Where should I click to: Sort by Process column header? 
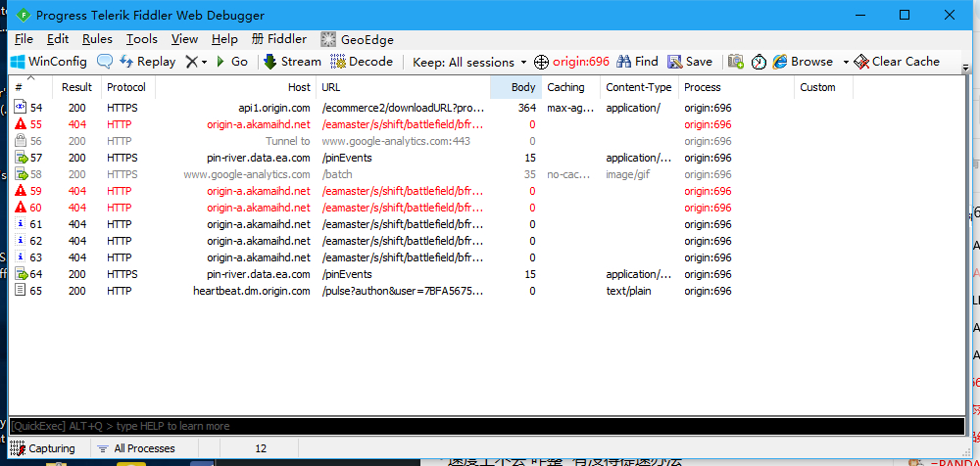pos(736,87)
